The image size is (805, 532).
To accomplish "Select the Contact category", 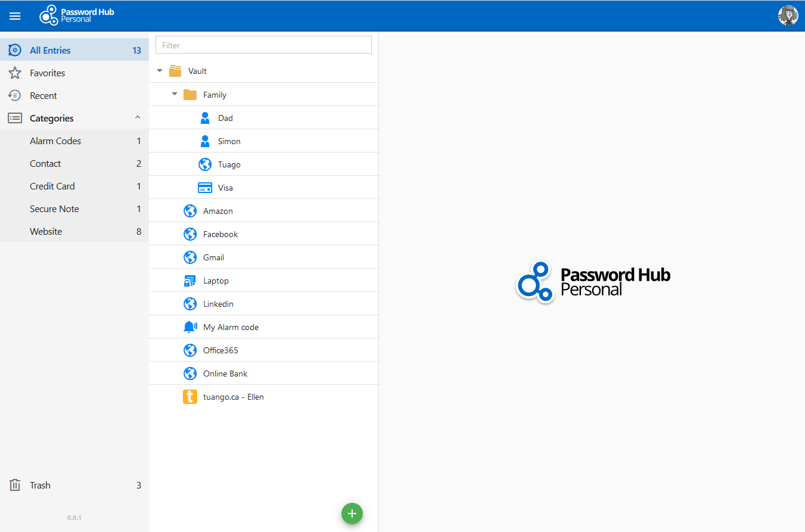I will tap(74, 163).
